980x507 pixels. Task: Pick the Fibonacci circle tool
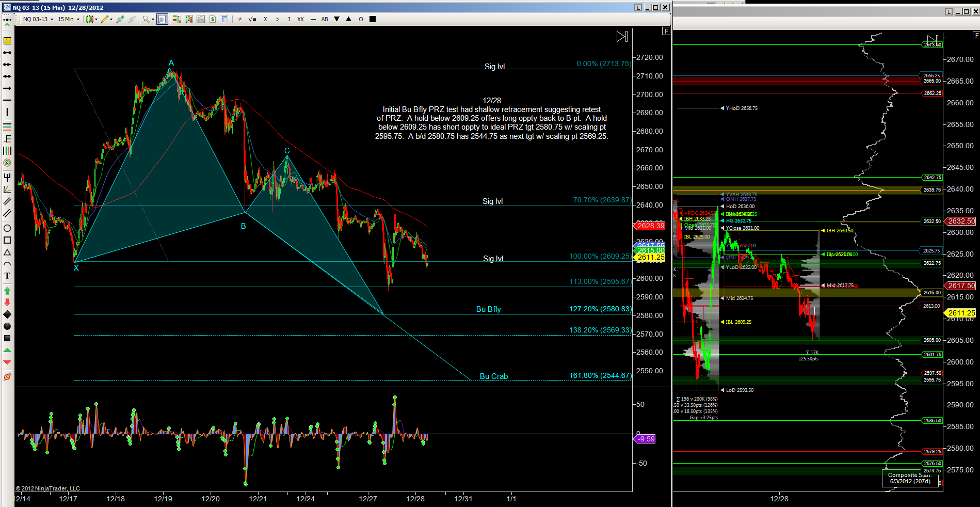[x=7, y=163]
